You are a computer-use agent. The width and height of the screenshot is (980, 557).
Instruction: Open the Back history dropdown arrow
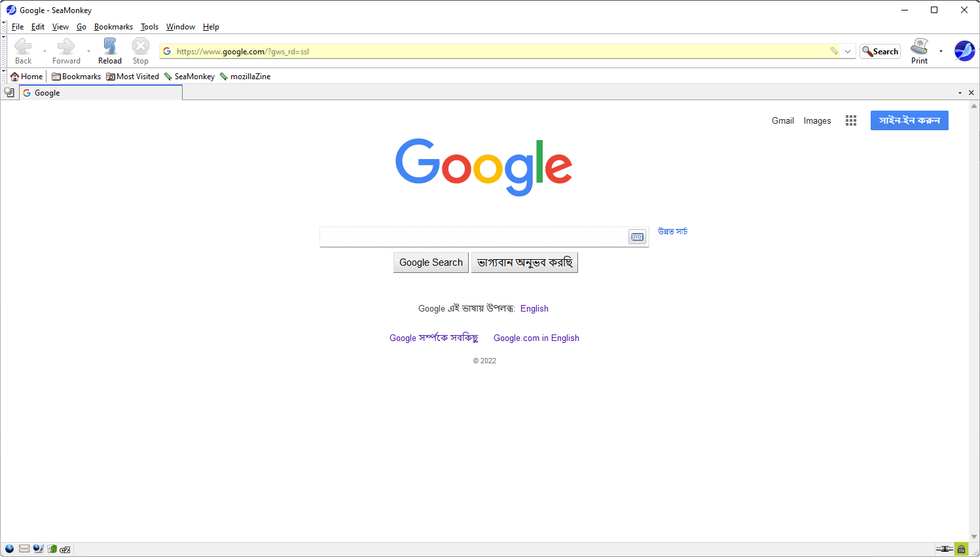45,51
